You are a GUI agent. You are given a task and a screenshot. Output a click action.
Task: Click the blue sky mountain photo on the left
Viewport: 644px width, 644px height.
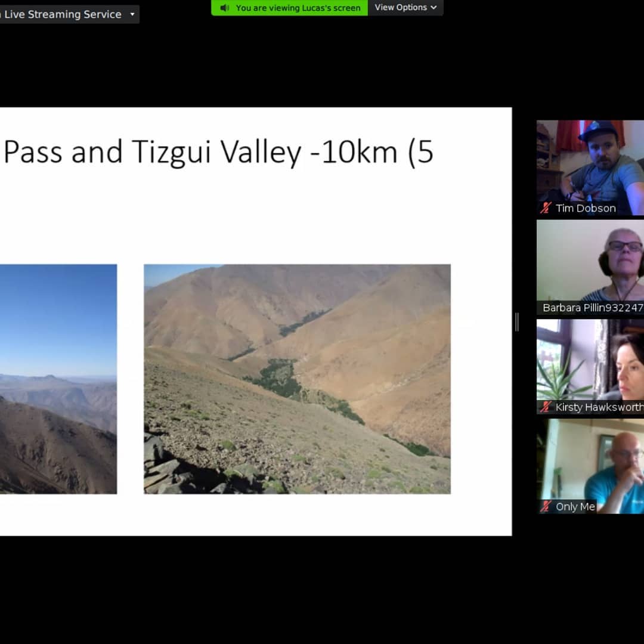[58, 379]
